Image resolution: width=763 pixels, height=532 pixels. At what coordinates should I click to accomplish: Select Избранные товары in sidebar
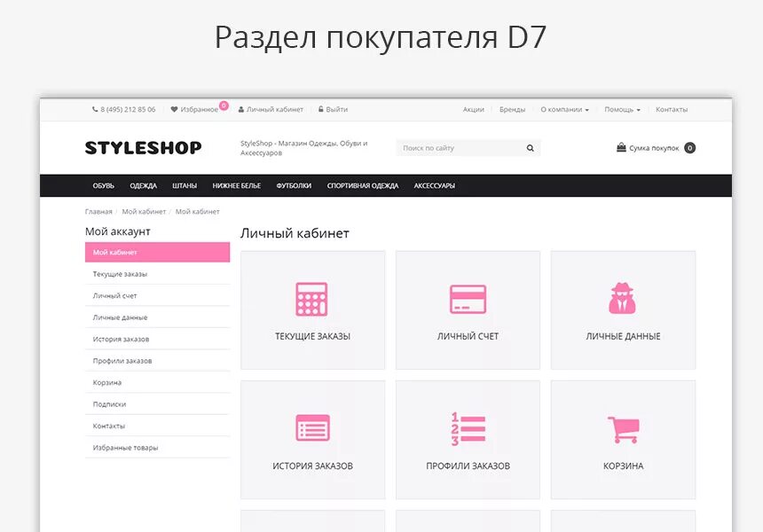(157, 448)
